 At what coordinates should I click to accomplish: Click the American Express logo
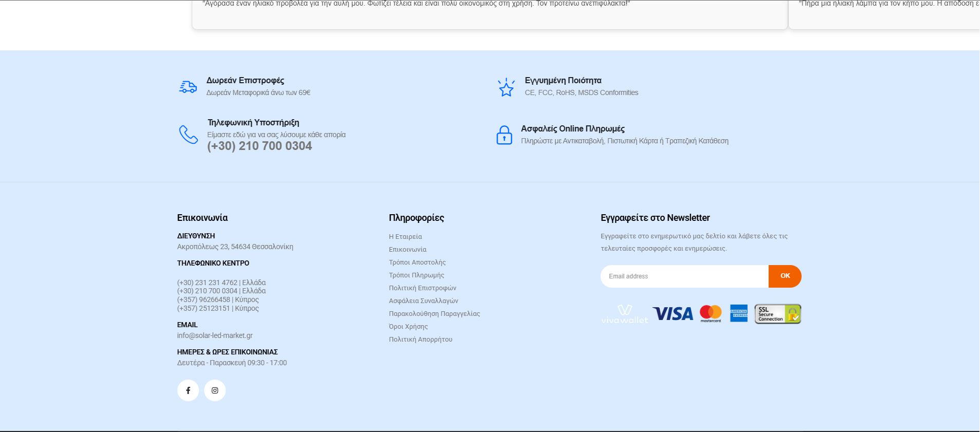coord(739,313)
